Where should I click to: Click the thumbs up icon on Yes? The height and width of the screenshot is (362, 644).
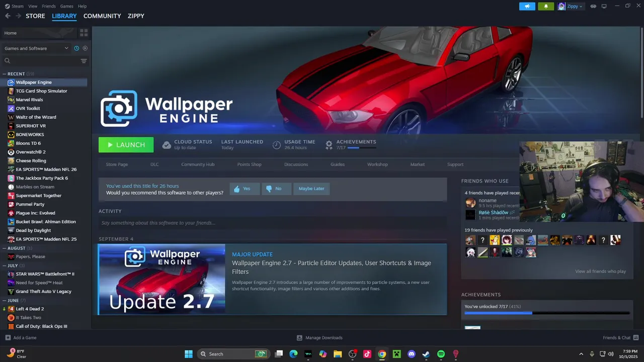(237, 189)
